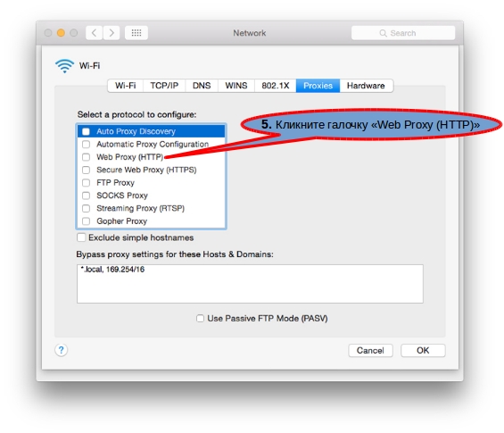504x433 pixels.
Task: Toggle the Auto Proxy Discovery checkbox
Action: click(x=87, y=131)
